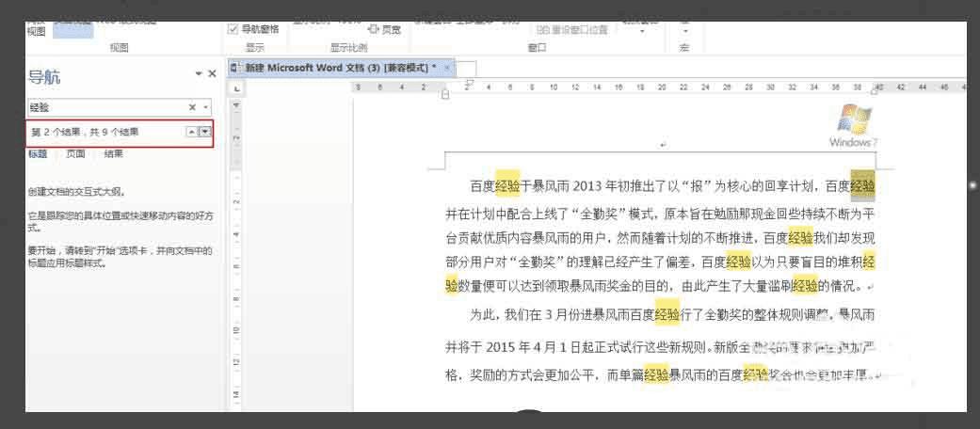Click the left indent marker on ruler
The image size is (980, 429).
445,95
